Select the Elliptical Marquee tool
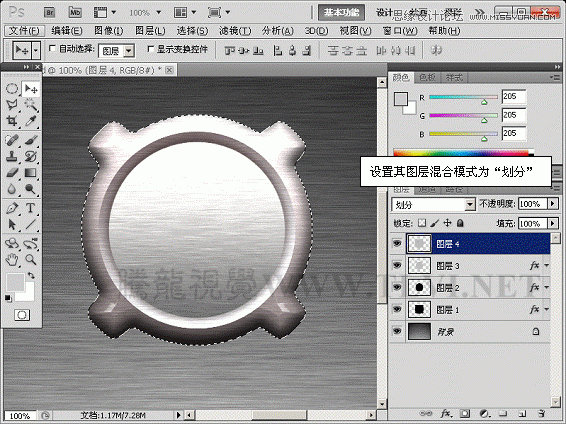The image size is (566, 424). 12,89
